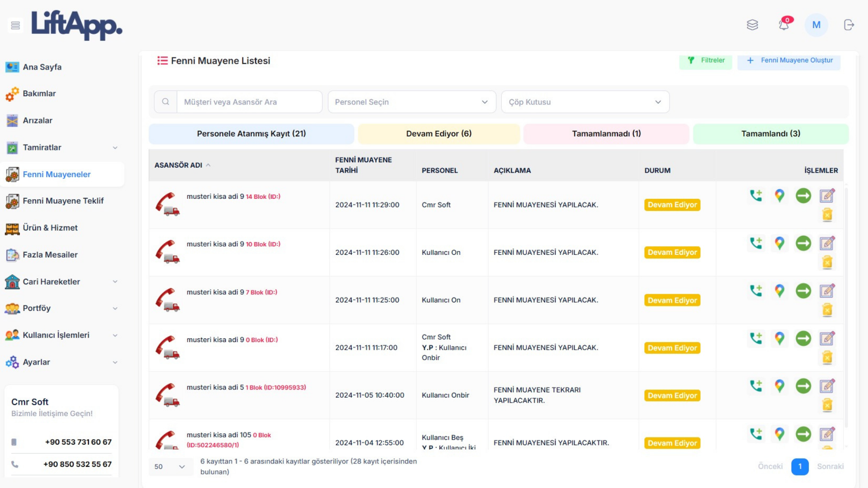The width and height of the screenshot is (868, 488).
Task: Open the Çöp Kutusu dropdown
Action: (585, 102)
